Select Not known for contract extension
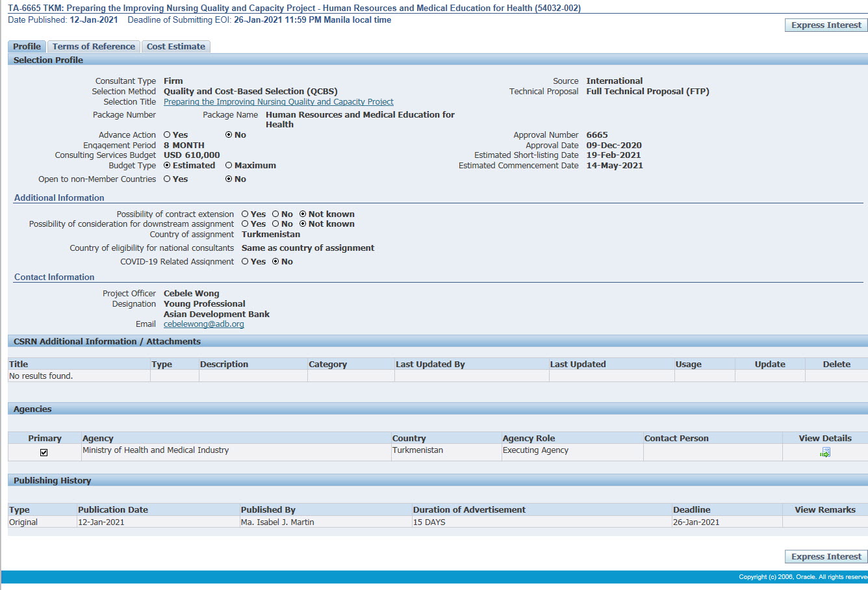Screen dimensions: 868x590 click(303, 214)
